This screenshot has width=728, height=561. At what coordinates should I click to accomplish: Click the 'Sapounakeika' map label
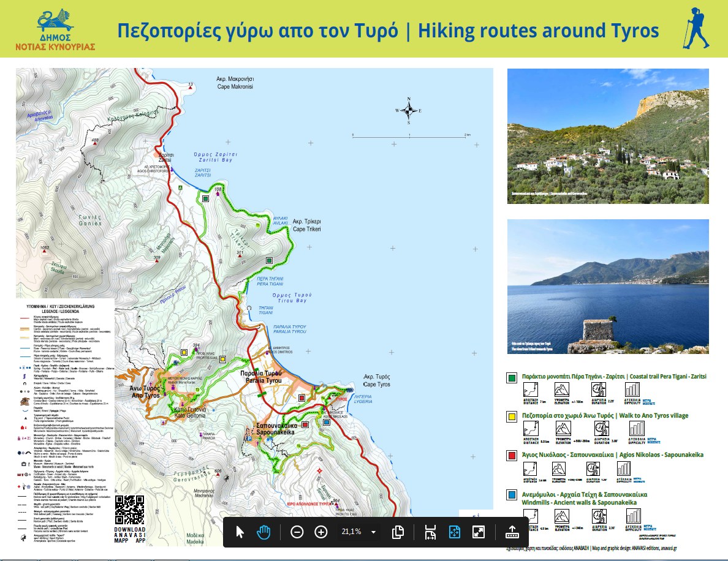[x=275, y=432]
